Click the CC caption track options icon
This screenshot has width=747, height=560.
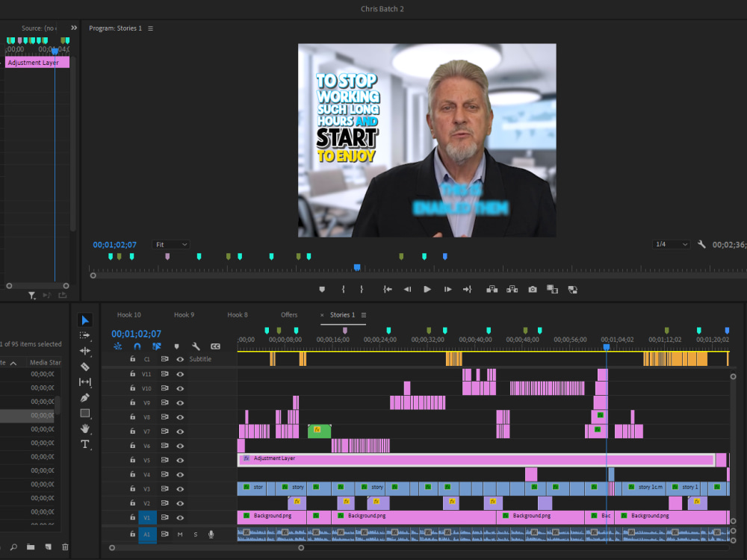(215, 346)
